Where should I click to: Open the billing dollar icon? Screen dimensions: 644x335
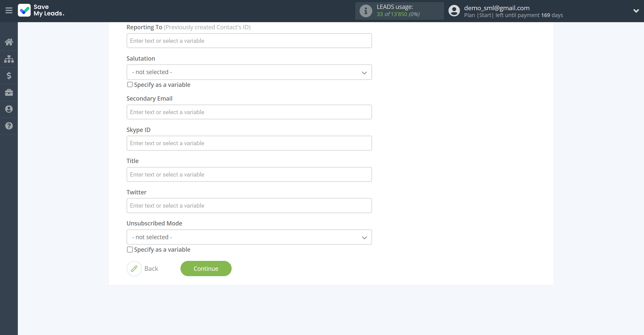(9, 76)
